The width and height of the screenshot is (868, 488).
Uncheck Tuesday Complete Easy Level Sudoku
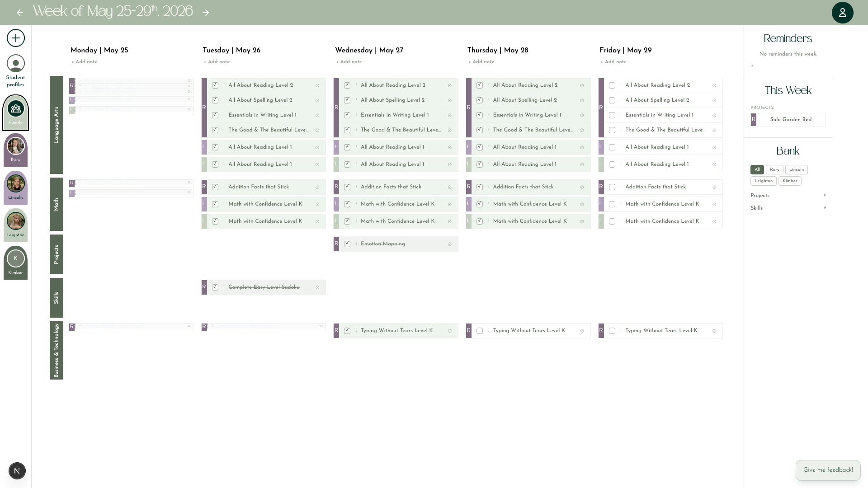[215, 287]
